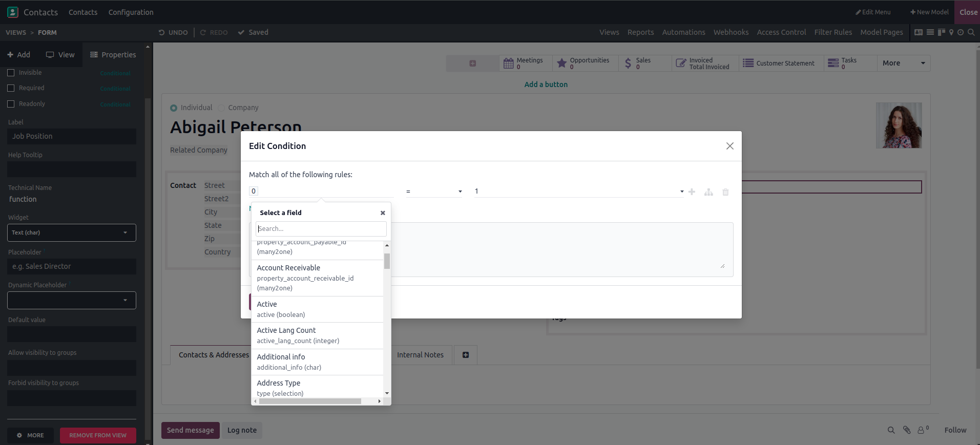Click the field list vertical scrollbar thumb
The width and height of the screenshot is (980, 445).
[387, 261]
